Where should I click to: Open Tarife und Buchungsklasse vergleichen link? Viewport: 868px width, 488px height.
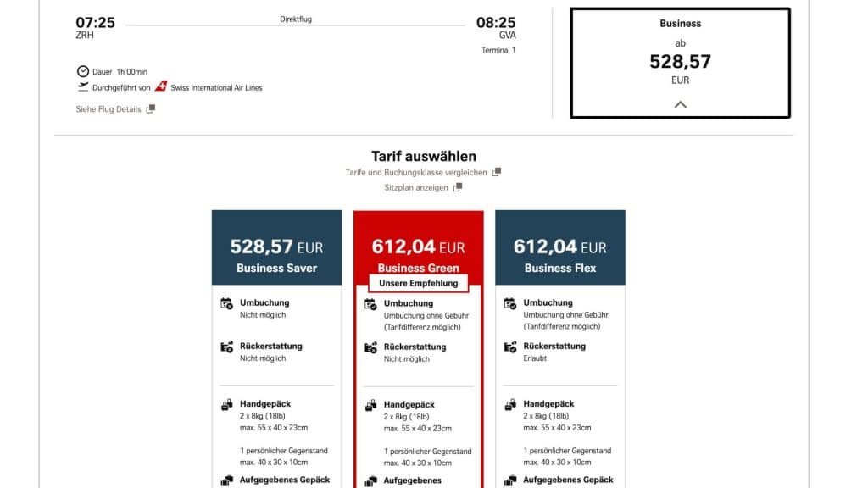415,172
